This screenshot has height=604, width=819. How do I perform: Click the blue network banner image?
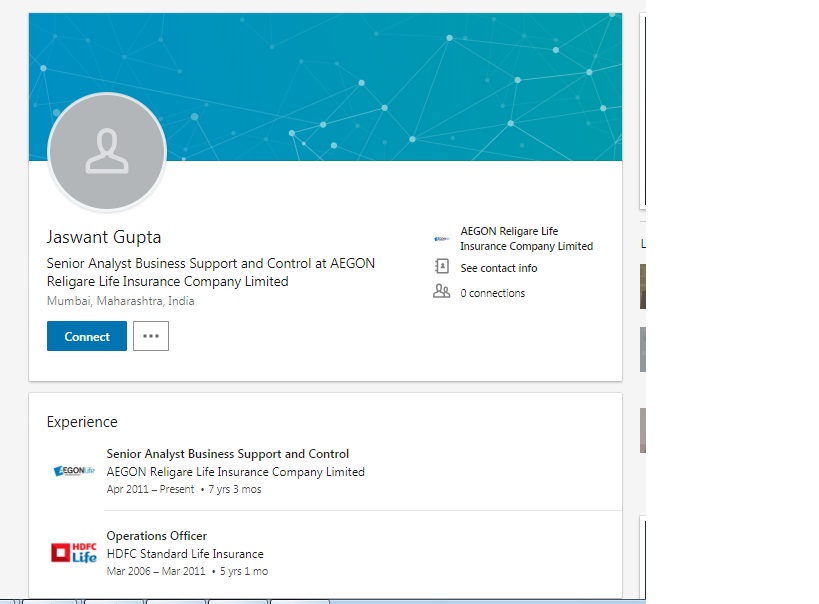(x=325, y=87)
